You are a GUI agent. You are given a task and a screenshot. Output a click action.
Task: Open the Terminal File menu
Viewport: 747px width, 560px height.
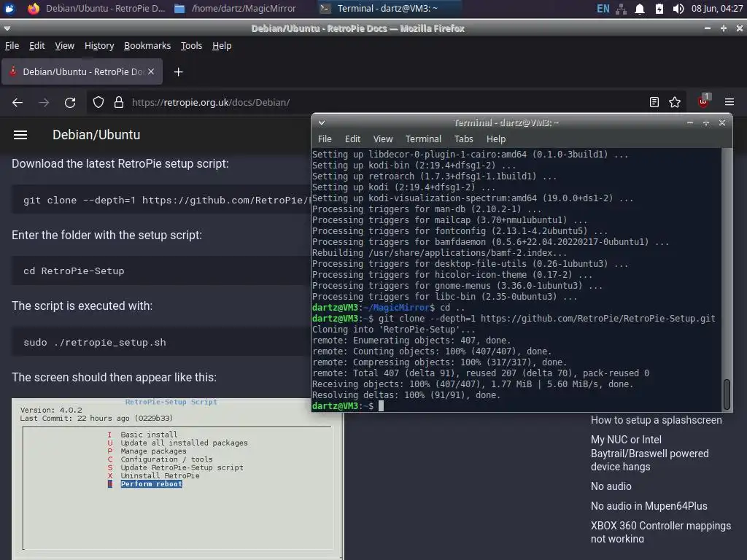pos(325,139)
